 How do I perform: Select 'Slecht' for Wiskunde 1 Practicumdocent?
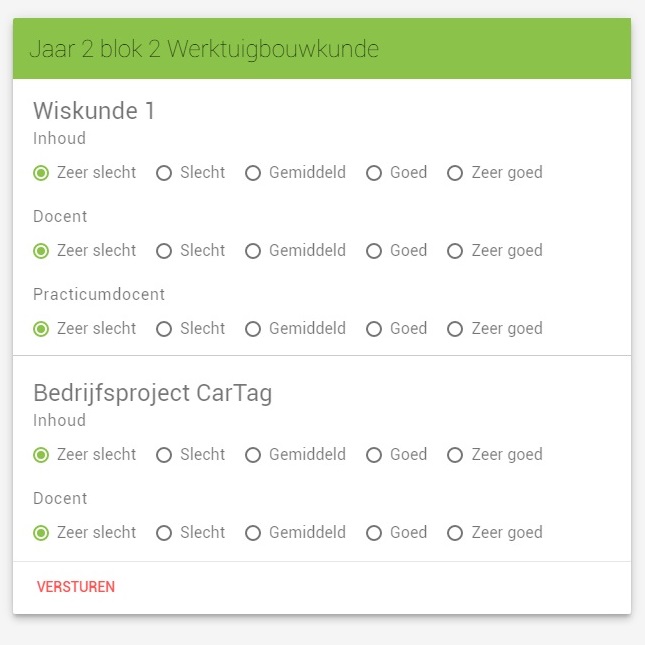coord(164,329)
